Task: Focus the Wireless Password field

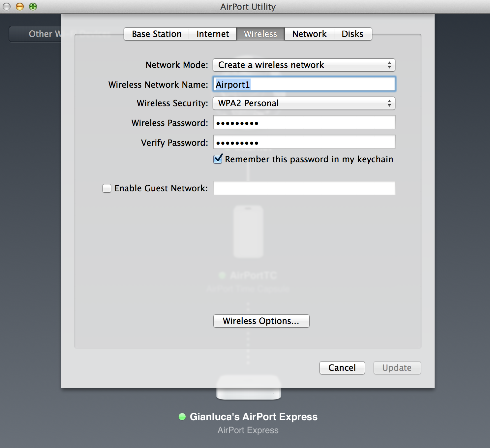Action: click(x=304, y=122)
